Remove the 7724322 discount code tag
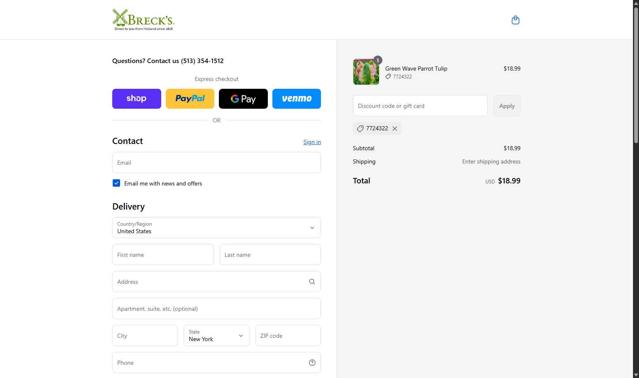The image size is (639, 378). 395,129
